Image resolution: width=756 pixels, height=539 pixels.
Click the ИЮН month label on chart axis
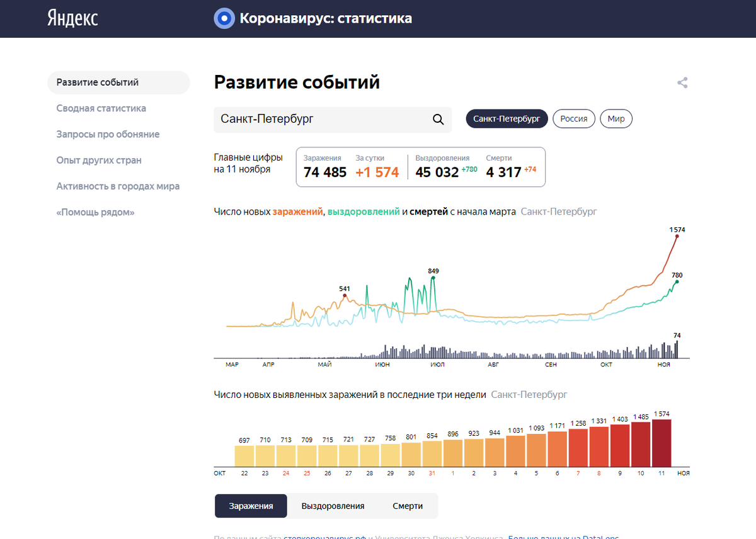382,365
